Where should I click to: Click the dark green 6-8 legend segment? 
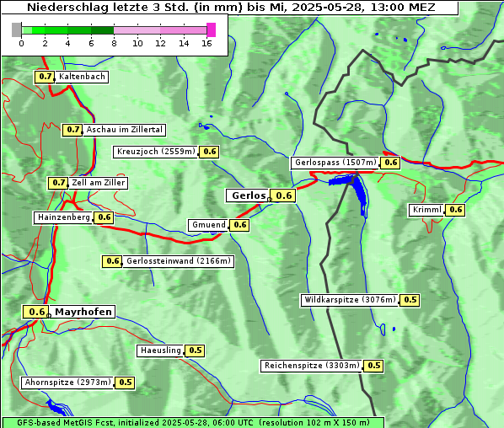[103, 30]
